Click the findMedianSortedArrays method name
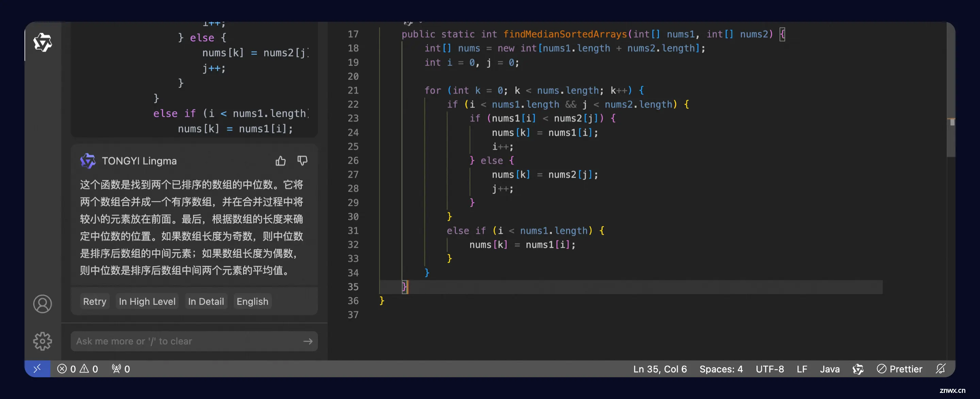 click(565, 34)
